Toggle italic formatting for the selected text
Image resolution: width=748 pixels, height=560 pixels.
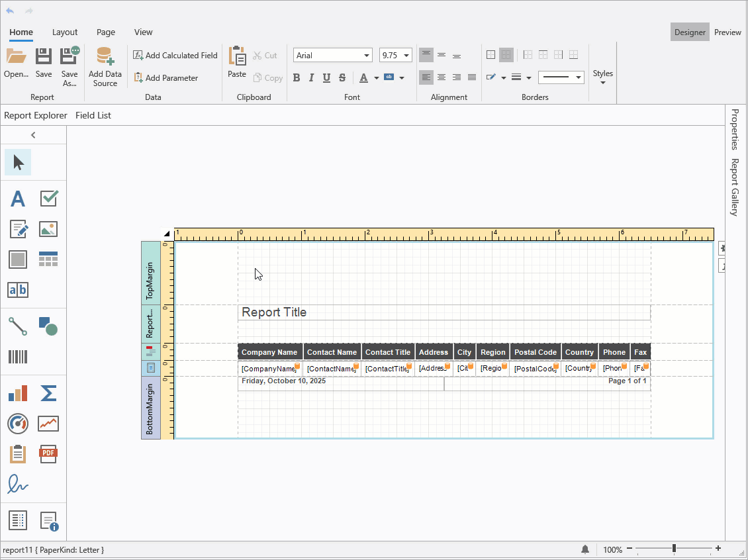point(312,77)
